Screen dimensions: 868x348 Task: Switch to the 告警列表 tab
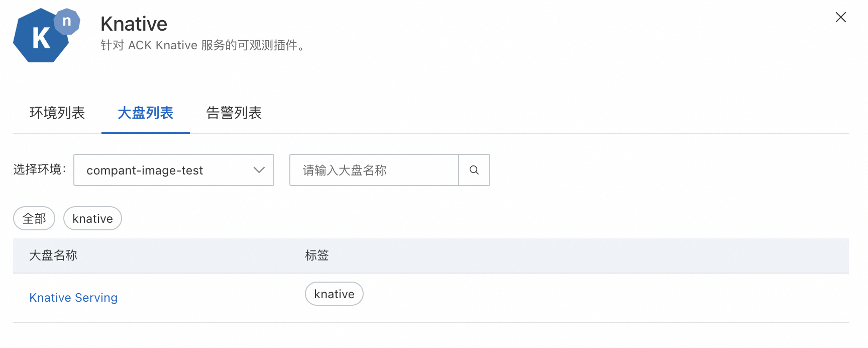[x=234, y=113]
